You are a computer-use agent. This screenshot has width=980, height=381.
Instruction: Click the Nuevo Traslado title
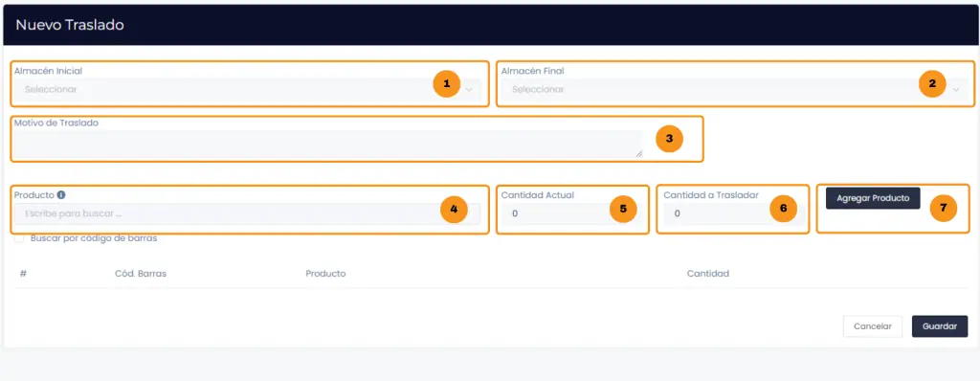[70, 25]
